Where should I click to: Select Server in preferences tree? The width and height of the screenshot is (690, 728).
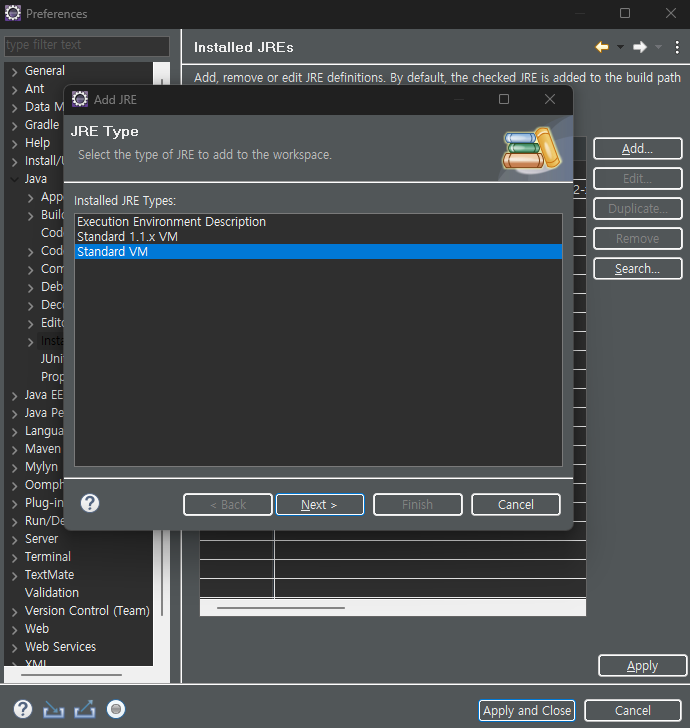point(41,539)
